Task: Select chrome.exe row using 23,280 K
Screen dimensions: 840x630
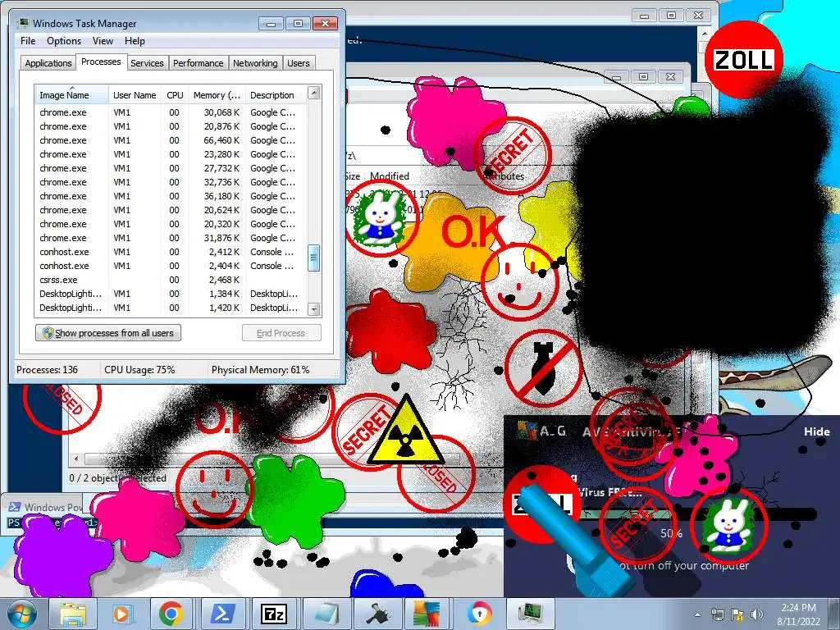Action: (171, 154)
